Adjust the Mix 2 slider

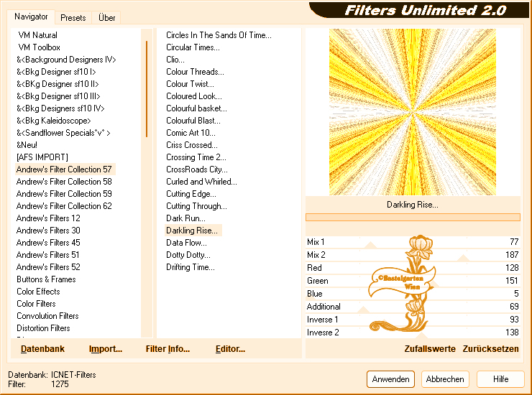(x=413, y=255)
